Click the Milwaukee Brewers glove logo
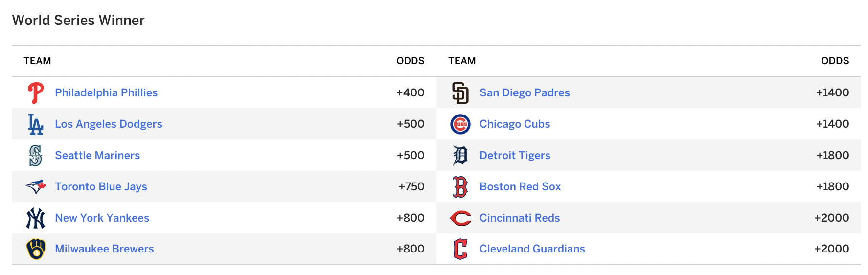 (x=36, y=249)
